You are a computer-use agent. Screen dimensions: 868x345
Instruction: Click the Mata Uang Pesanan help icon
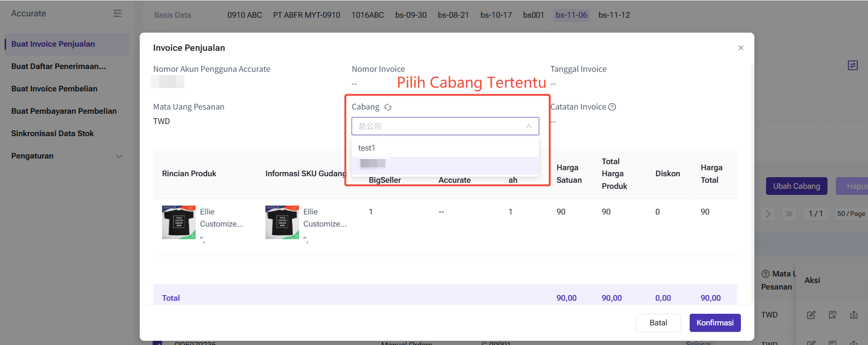click(x=765, y=274)
